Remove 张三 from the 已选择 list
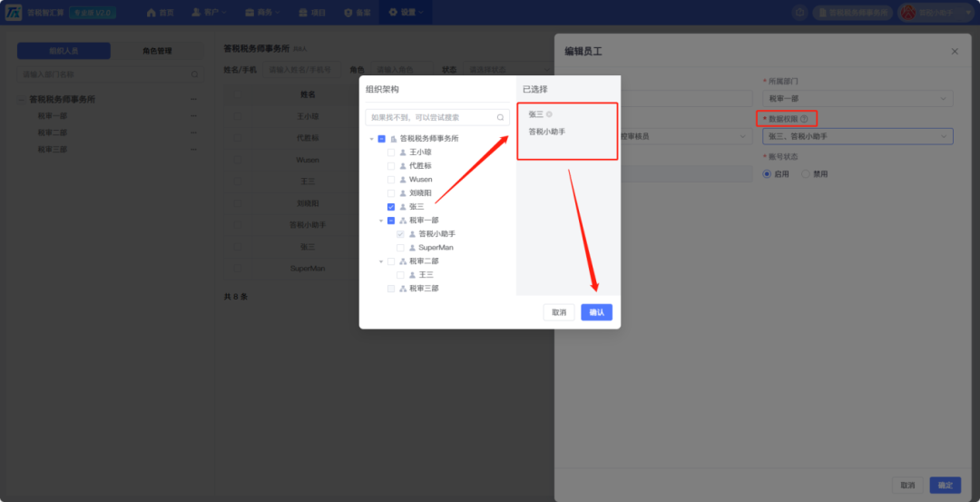 click(x=549, y=114)
